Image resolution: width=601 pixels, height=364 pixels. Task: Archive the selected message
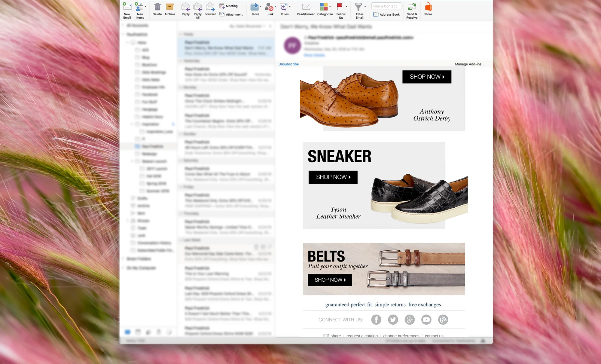click(x=170, y=9)
